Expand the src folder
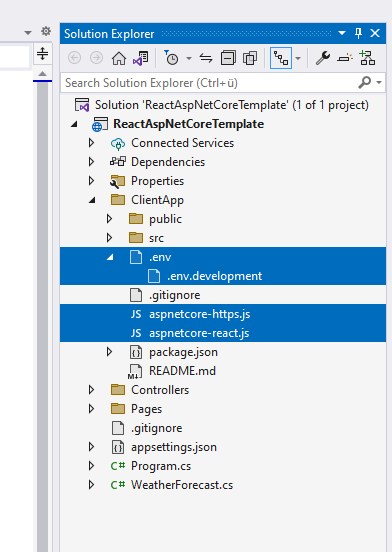The image size is (392, 552). click(109, 238)
